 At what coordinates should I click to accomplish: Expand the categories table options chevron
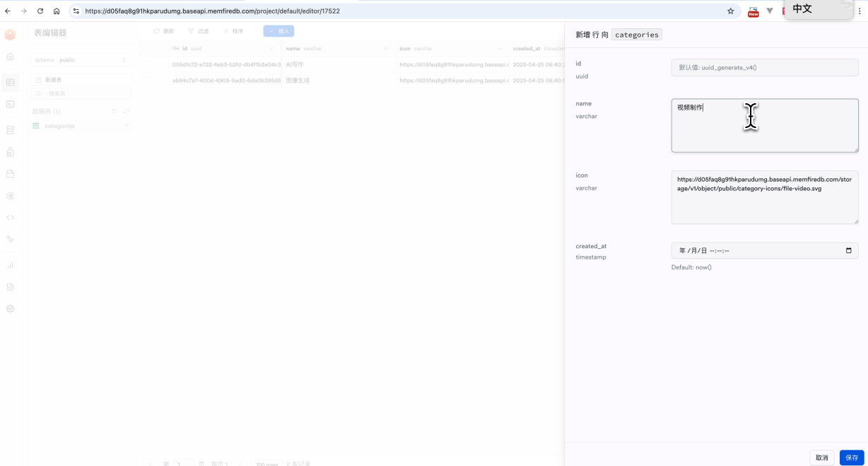(127, 126)
